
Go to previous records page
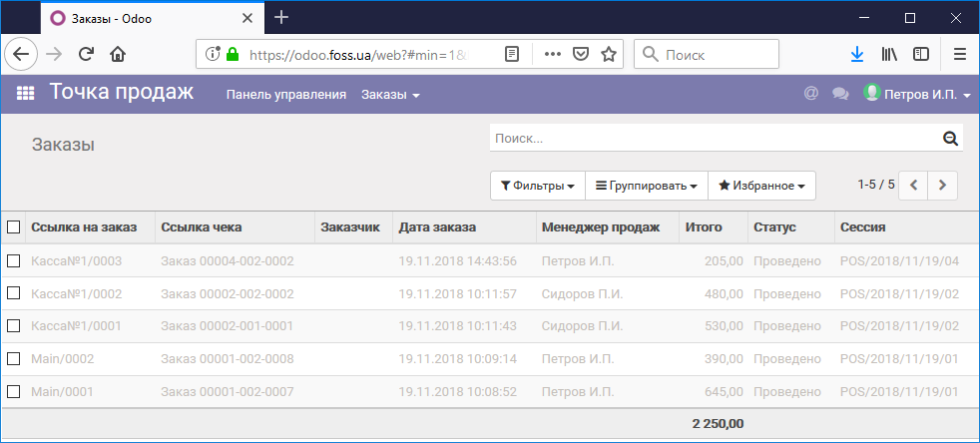(x=913, y=185)
